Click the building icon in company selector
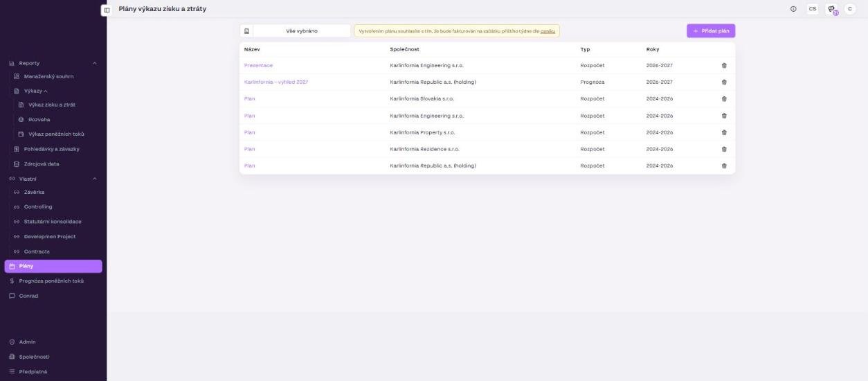The width and height of the screenshot is (868, 381). coord(246,30)
